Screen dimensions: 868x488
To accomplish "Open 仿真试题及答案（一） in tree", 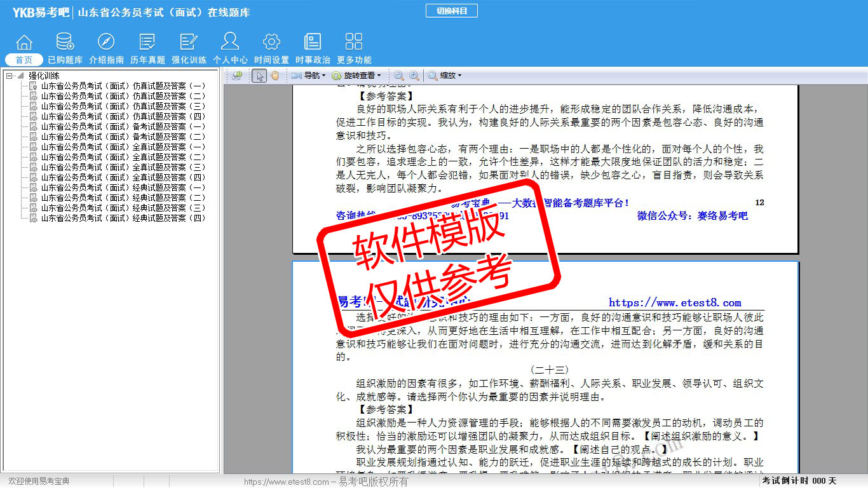I will click(123, 86).
